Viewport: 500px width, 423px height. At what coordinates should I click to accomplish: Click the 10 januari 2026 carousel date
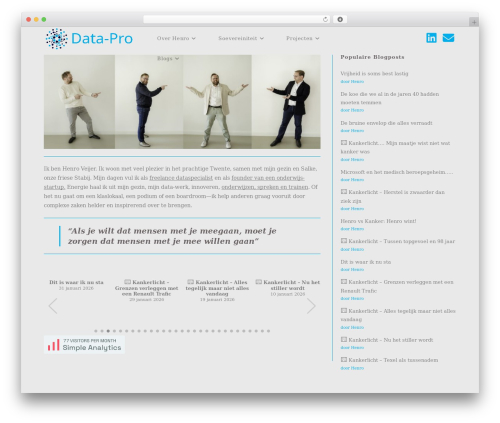click(x=288, y=294)
